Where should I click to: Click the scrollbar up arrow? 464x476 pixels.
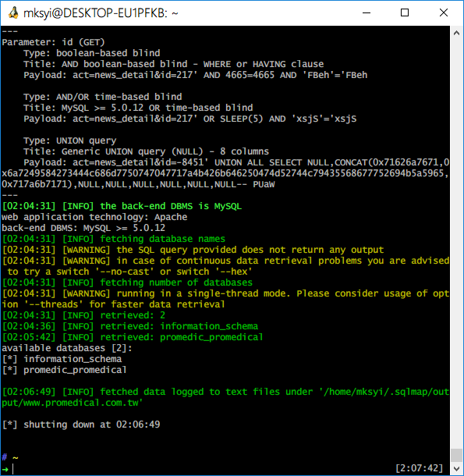[x=456, y=33]
